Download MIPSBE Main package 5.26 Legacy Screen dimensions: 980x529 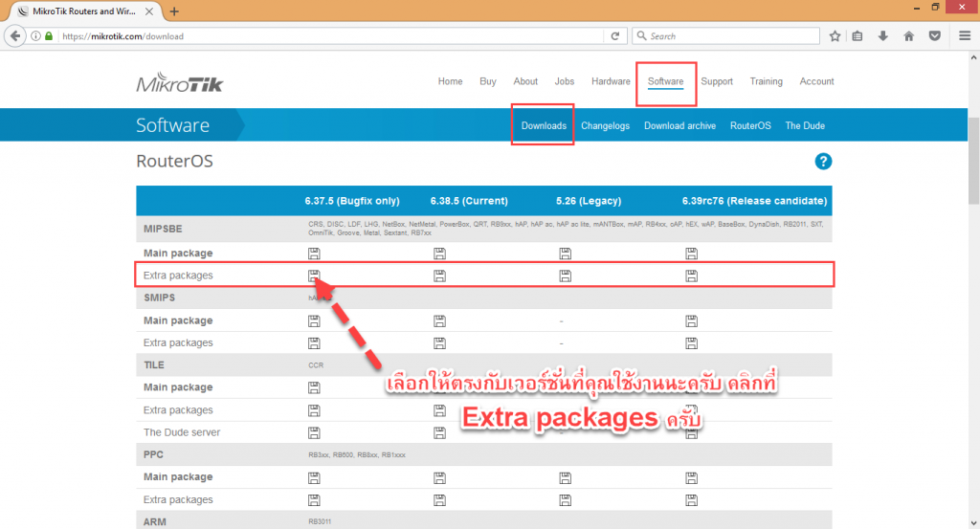(565, 253)
